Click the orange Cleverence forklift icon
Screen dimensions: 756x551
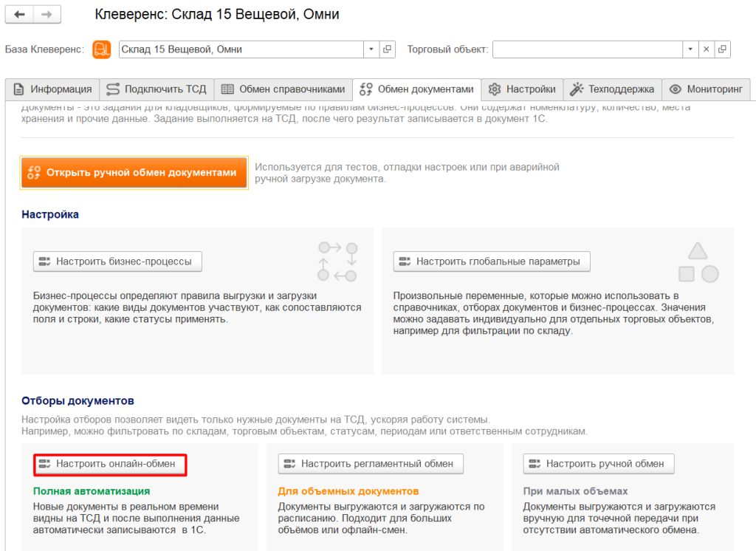pyautogui.click(x=101, y=49)
